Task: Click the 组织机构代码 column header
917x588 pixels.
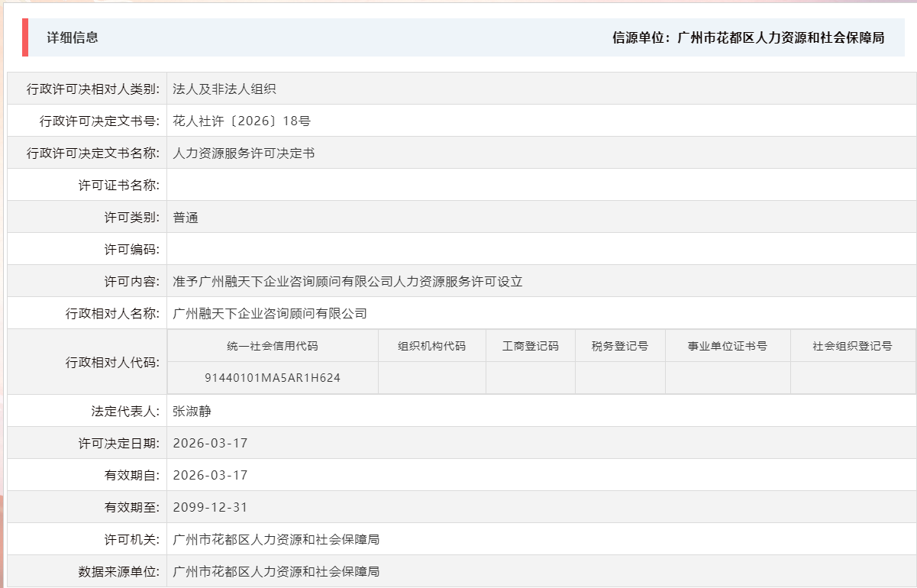Action: coord(431,345)
